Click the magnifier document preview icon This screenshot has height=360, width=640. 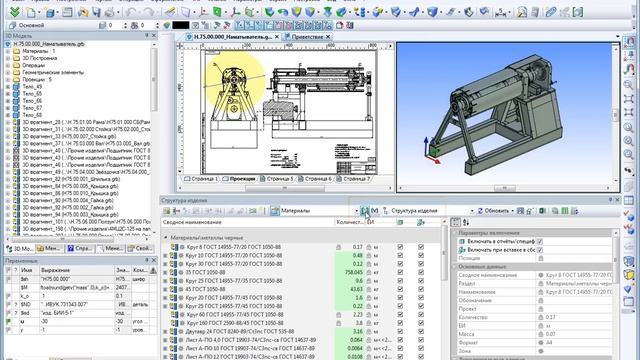coord(522,12)
